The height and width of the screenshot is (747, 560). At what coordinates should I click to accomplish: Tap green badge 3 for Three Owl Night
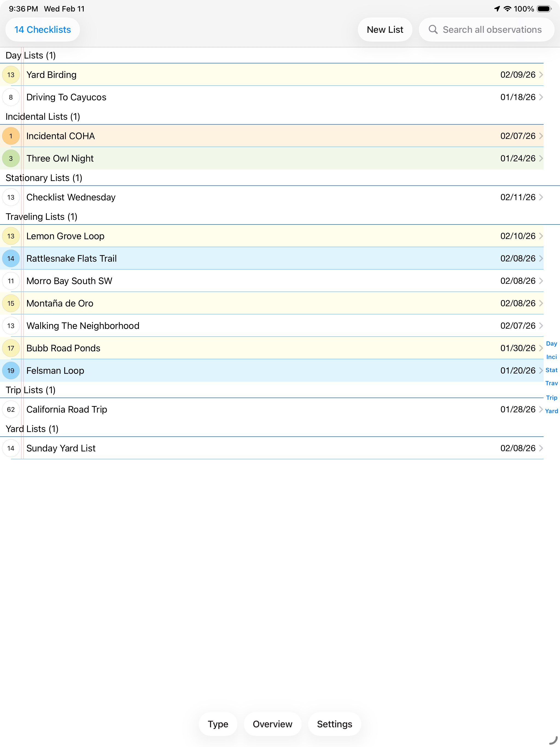[11, 158]
